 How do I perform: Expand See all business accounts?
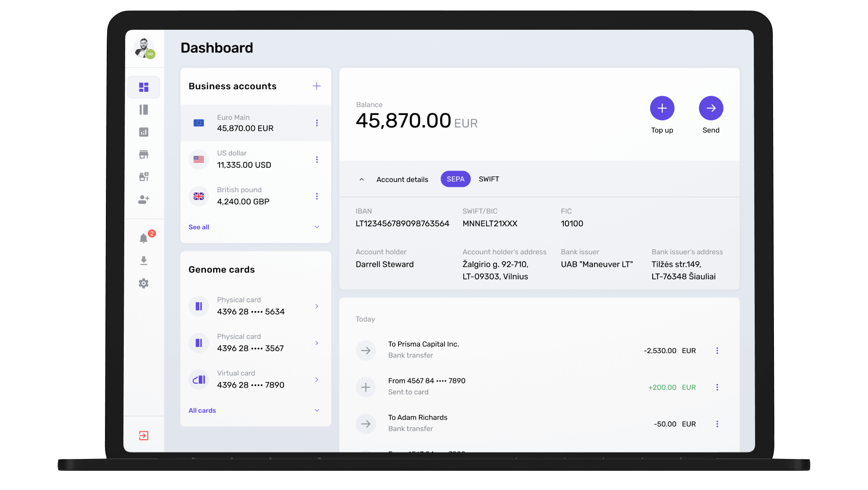pyautogui.click(x=199, y=227)
